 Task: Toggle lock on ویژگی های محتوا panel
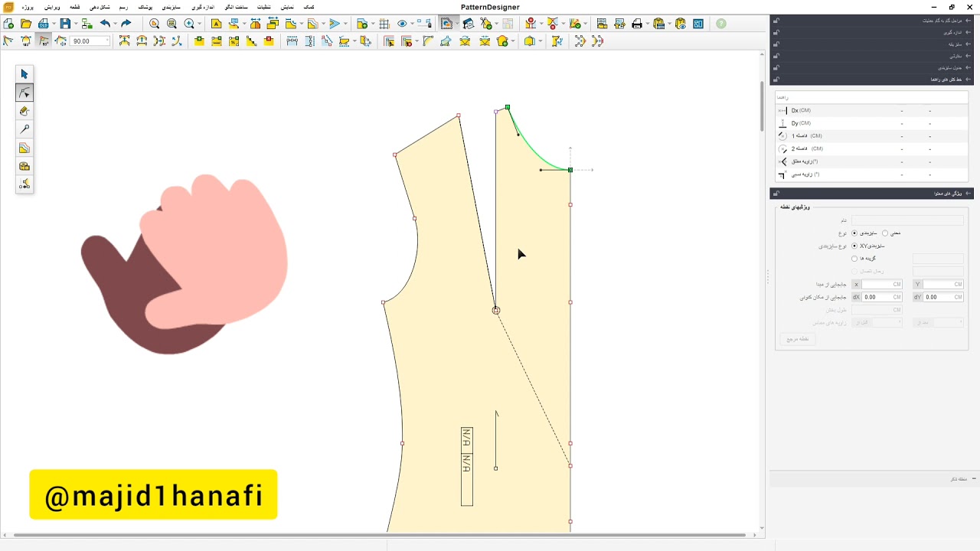click(x=776, y=194)
